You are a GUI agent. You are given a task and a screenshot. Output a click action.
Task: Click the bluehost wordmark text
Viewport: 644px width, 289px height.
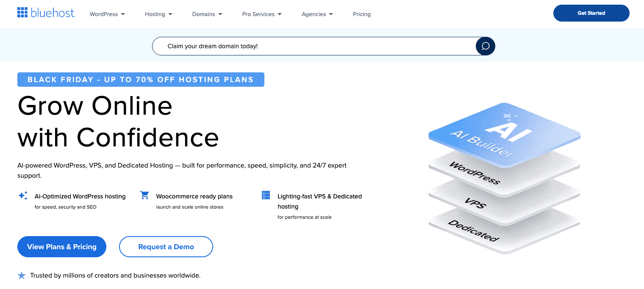point(53,13)
